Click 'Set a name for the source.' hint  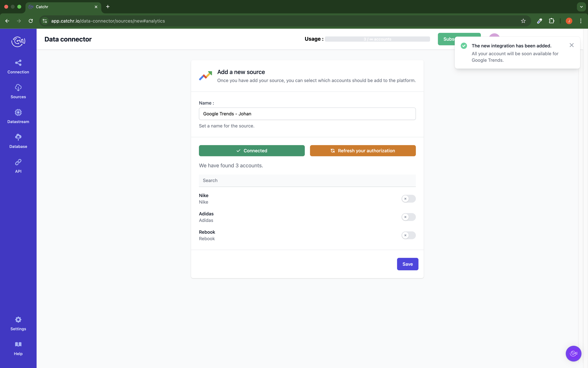point(227,126)
